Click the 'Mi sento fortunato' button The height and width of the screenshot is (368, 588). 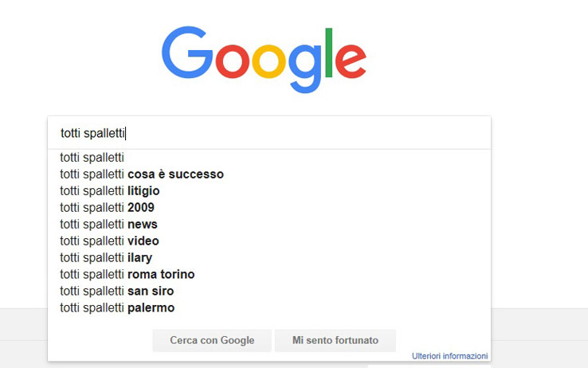click(x=335, y=340)
